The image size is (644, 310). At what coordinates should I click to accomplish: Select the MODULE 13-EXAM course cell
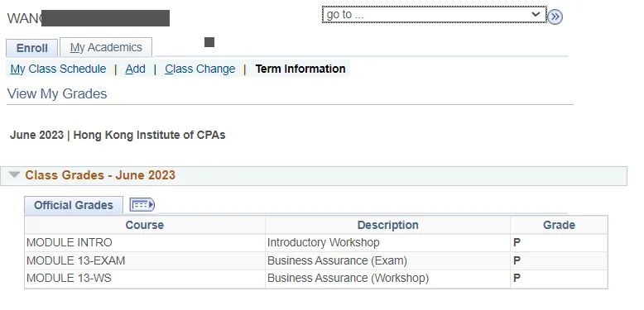pyautogui.click(x=145, y=260)
